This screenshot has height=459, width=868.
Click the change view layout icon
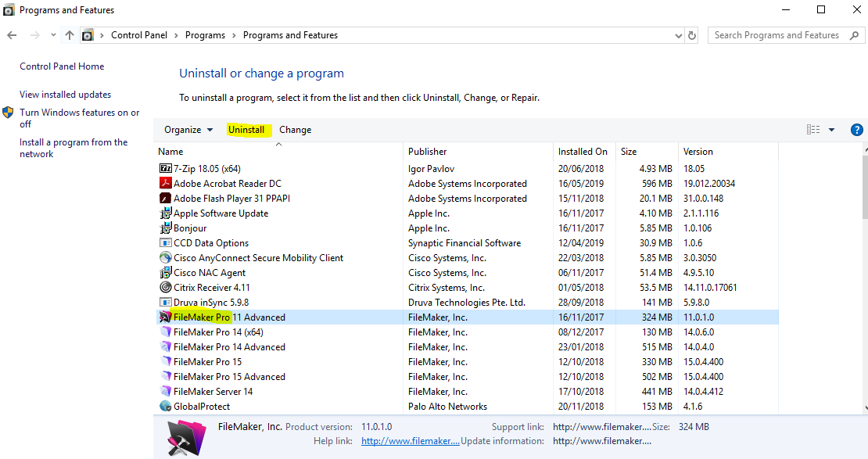coord(813,130)
